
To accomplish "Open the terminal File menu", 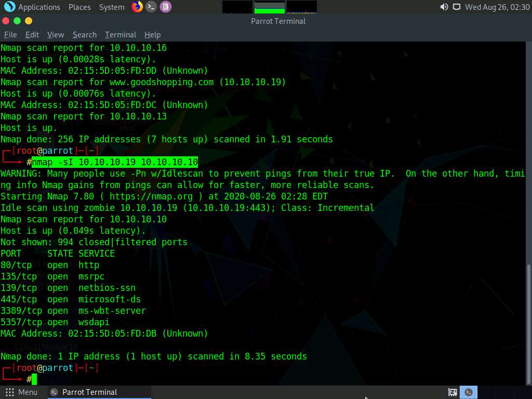I will pyautogui.click(x=10, y=35).
